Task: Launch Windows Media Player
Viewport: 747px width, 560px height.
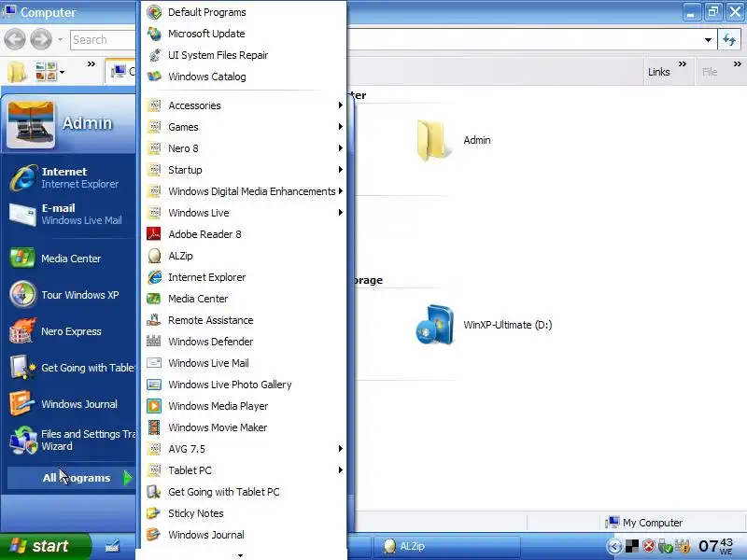Action: 244,406
